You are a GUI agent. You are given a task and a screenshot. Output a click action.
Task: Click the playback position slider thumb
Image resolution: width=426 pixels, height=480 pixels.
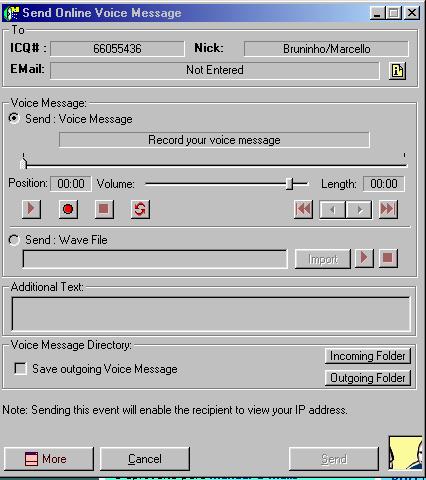(x=23, y=163)
